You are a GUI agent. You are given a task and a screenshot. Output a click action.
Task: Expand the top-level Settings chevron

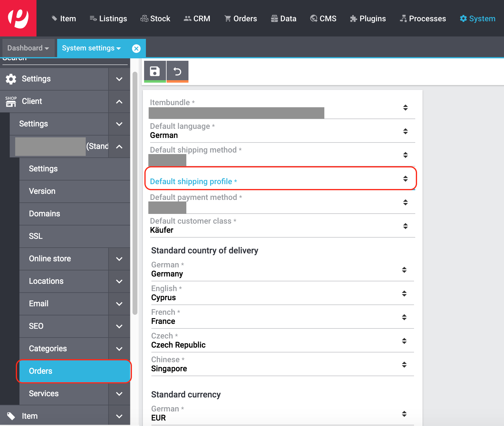119,79
